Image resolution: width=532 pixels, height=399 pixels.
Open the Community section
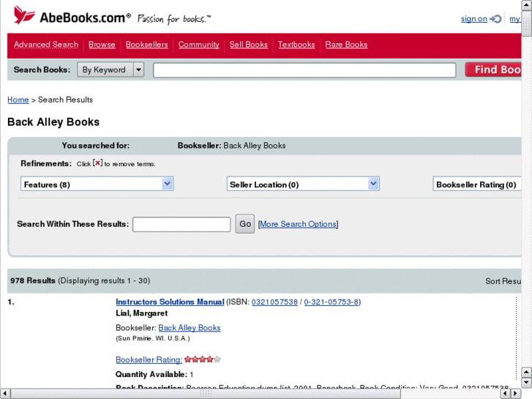click(x=199, y=45)
